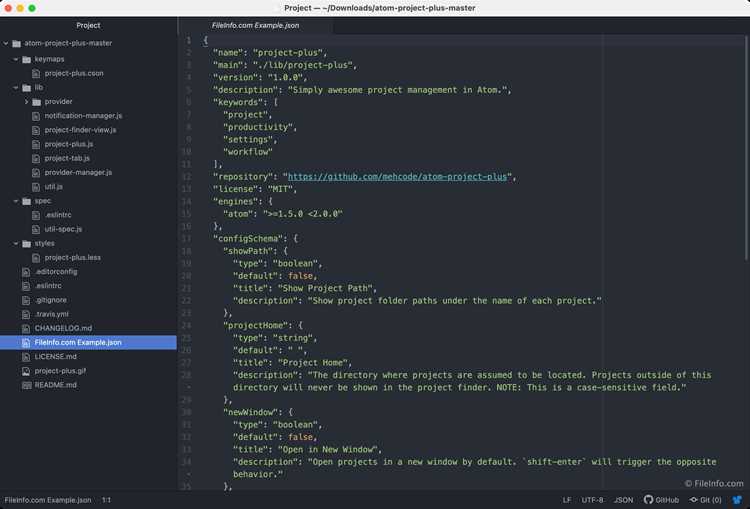Click line number 17 in gutter
The image size is (750, 509).
point(186,239)
